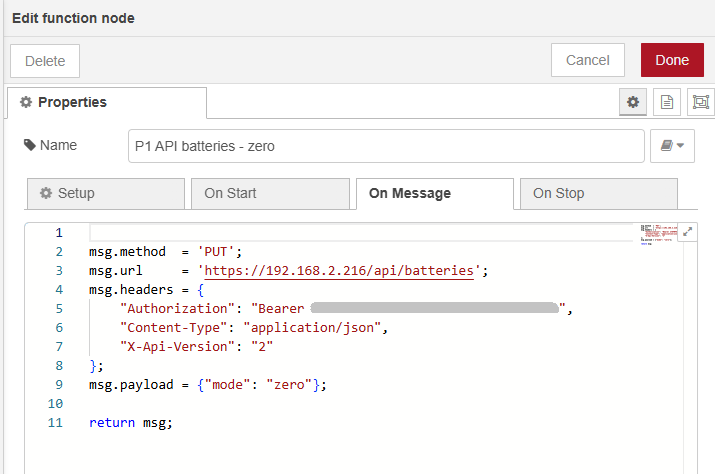The image size is (715, 474).
Task: Open the node appearance settings icon
Action: coord(700,102)
